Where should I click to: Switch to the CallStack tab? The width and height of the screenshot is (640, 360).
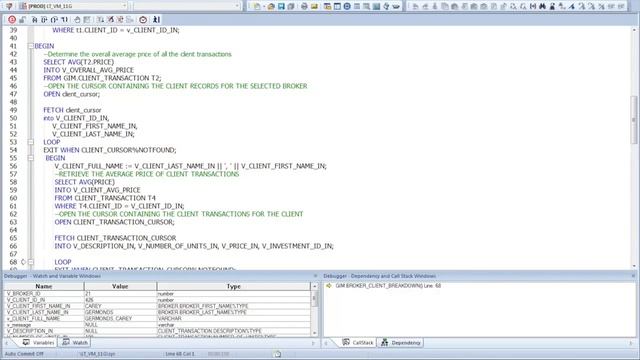(x=358, y=343)
